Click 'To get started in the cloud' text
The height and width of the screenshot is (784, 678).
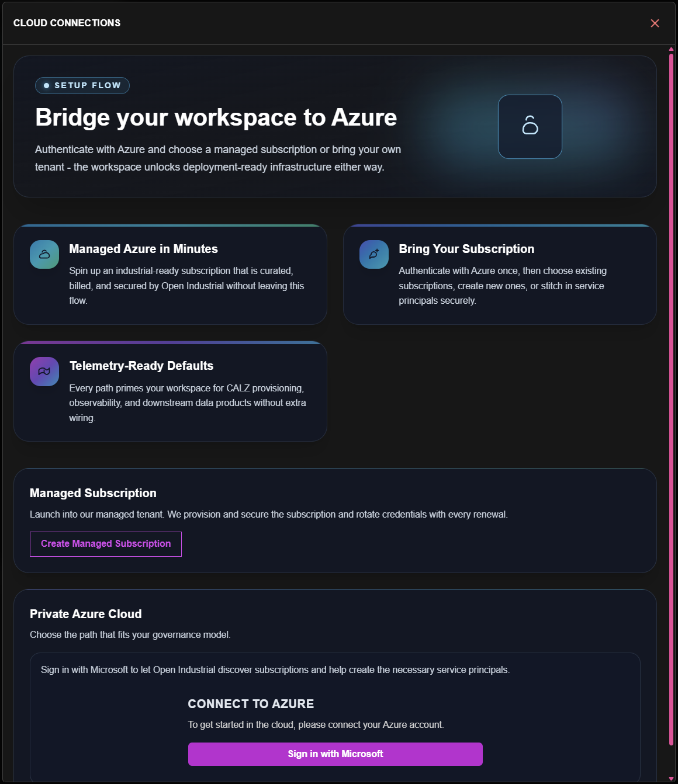(x=316, y=725)
